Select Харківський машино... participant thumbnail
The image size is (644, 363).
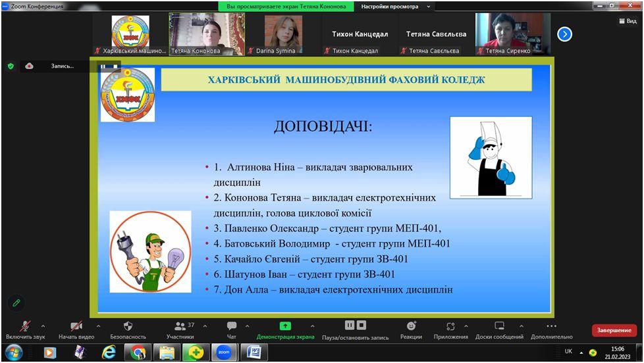130,34
